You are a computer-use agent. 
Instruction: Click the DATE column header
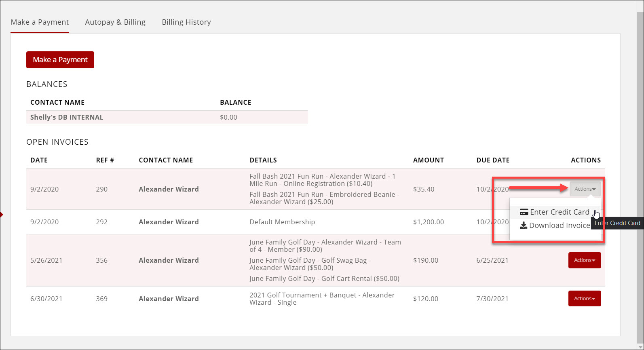(x=39, y=160)
